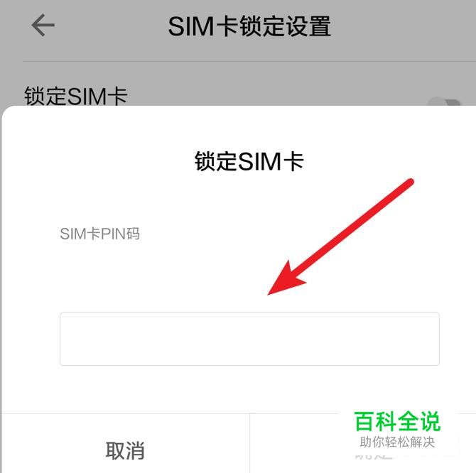Screen dimensions: 476x473
Task: Click the rounded top edge of the dialog sheet
Action: tap(238, 107)
